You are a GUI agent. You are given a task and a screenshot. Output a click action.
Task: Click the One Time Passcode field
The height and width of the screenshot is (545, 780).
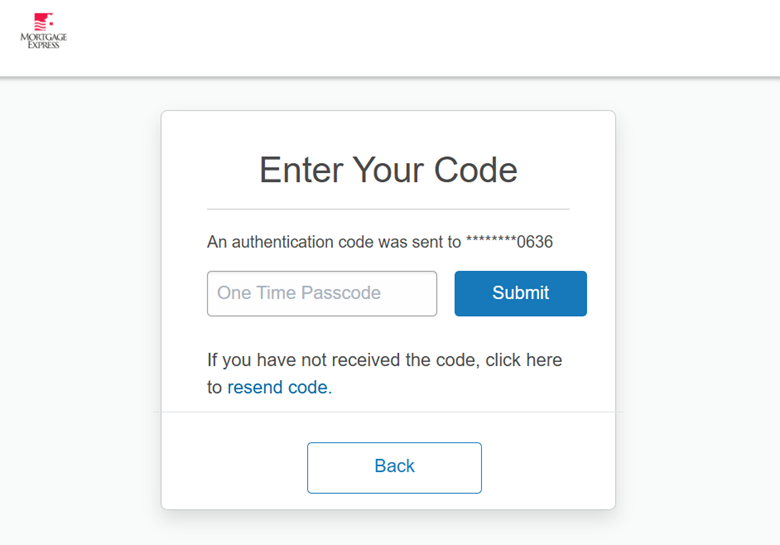tap(322, 293)
